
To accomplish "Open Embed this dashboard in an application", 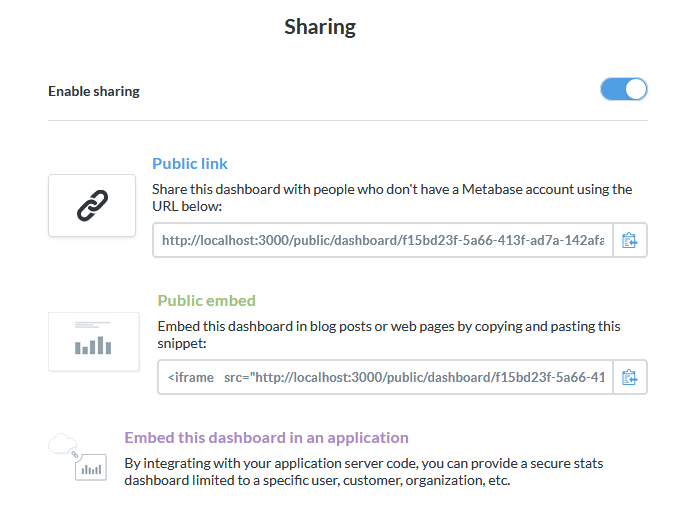I will [266, 438].
